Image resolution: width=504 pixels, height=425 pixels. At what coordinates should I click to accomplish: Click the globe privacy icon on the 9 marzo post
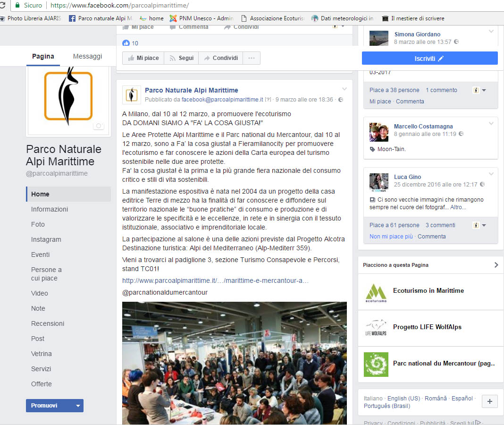[341, 100]
